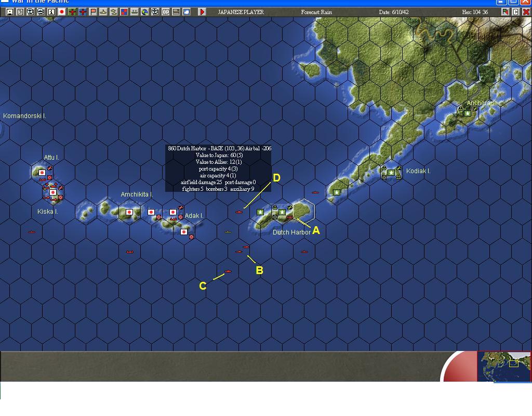Select the Japanese base south of Adak I.

point(184,232)
